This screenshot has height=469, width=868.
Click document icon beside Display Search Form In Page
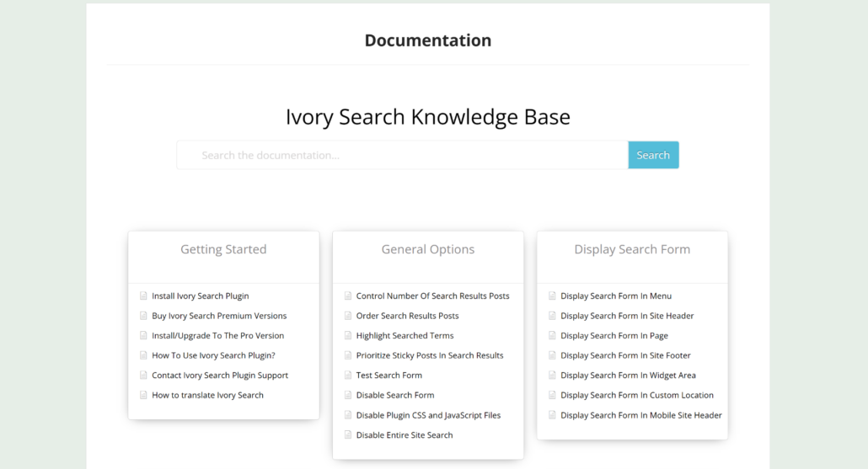[552, 336]
